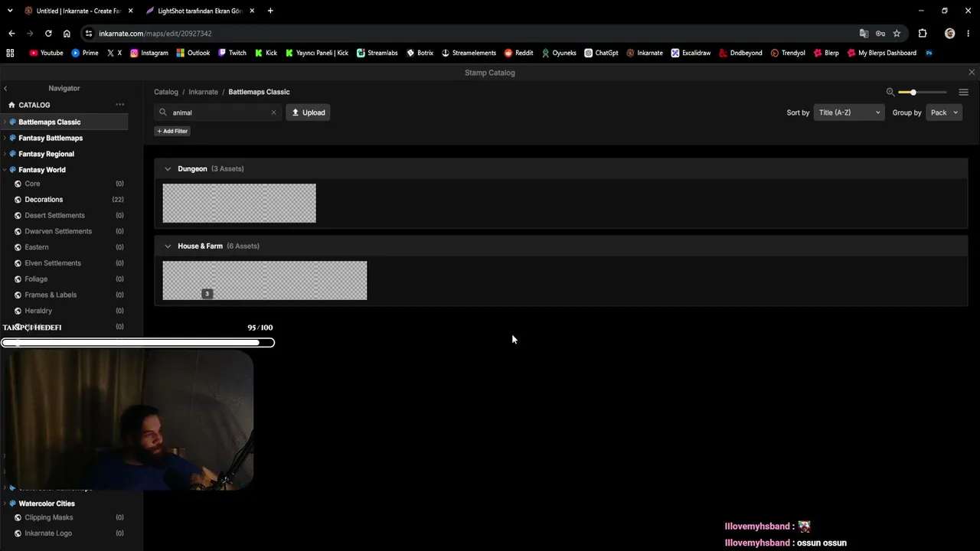
Task: Open the Dndbeyond bookmark
Action: [x=740, y=53]
